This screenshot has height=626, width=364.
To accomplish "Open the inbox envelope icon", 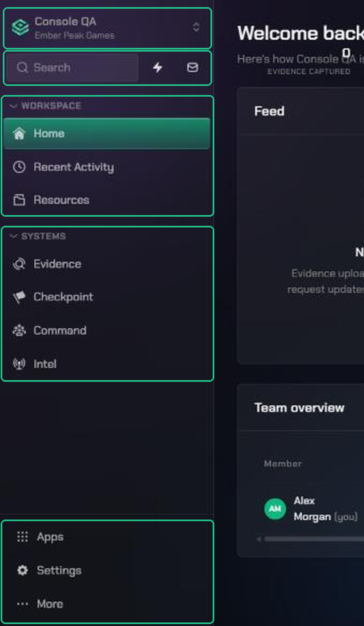I will [x=193, y=67].
